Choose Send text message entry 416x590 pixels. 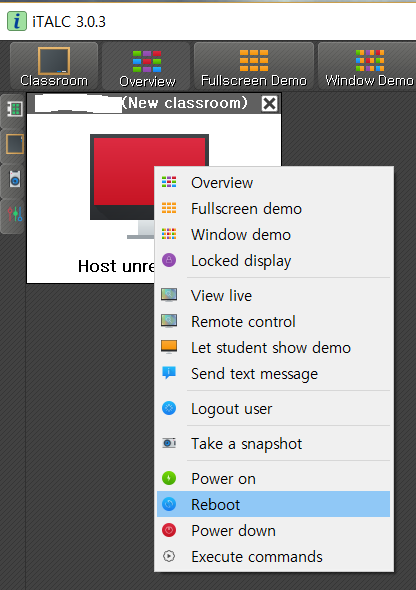[x=273, y=373]
